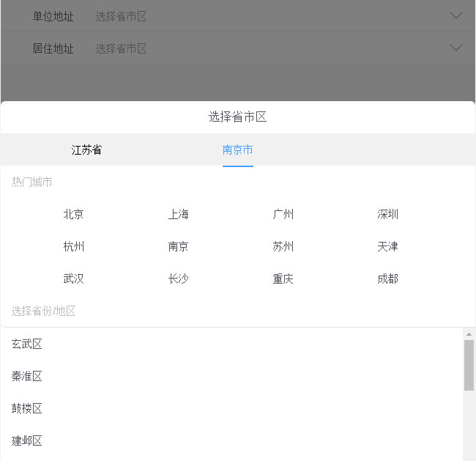Pick 天津 from hot cities

click(387, 246)
